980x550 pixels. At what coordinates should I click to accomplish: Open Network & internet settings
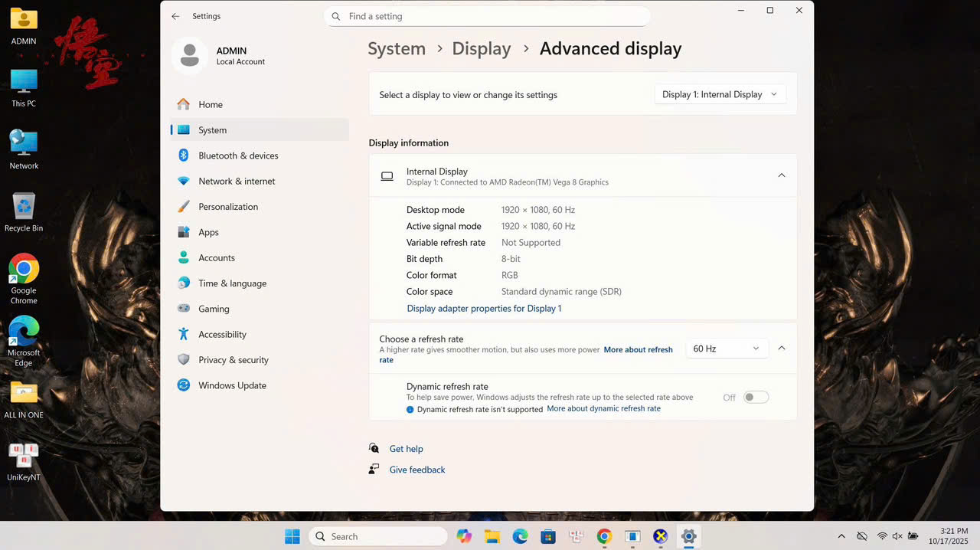[x=237, y=181]
